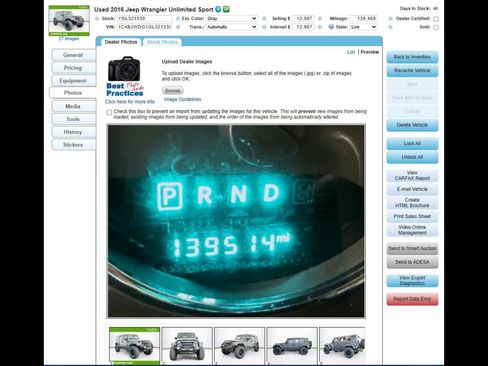
Task: Switch to Stock Photos tab
Action: (162, 42)
